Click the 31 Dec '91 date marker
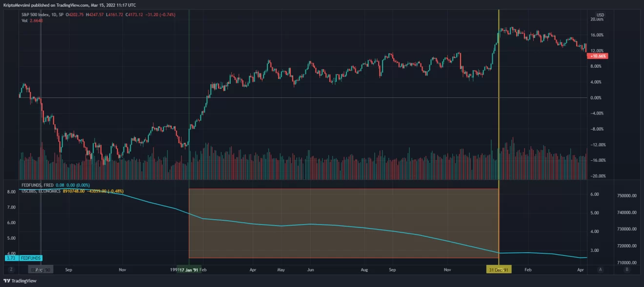Viewport: 644px width, 287px height. (499, 269)
